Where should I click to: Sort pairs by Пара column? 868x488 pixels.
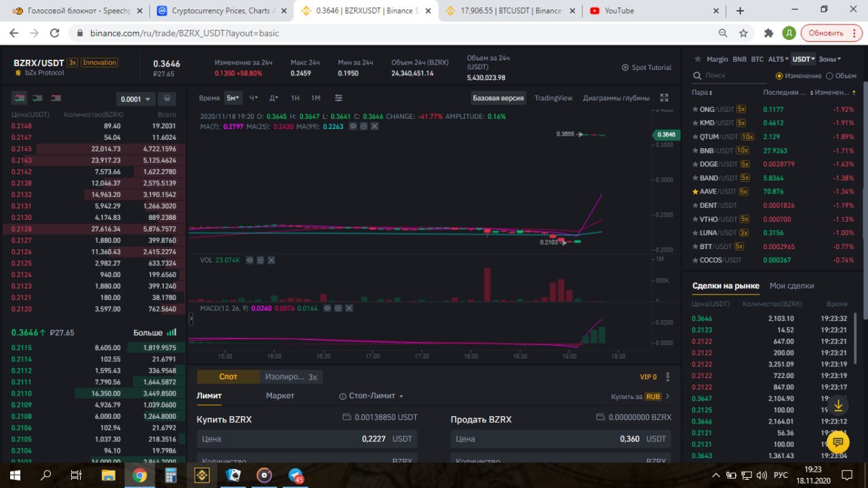(x=702, y=92)
